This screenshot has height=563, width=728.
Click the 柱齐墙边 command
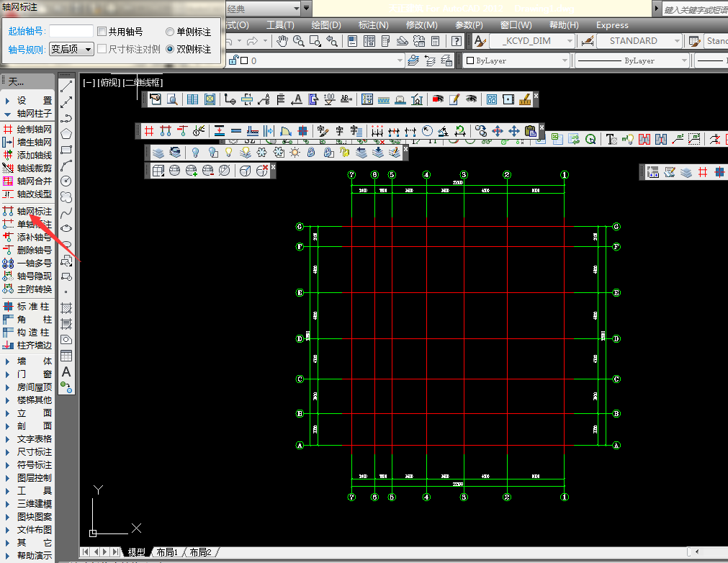27,346
